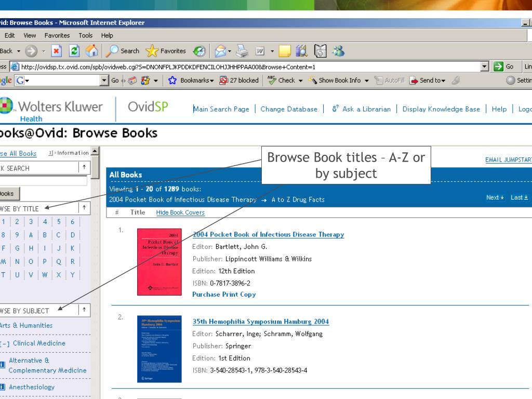Click the Ask a Librarian icon link
Image resolution: width=532 pixels, height=399 pixels.
335,109
